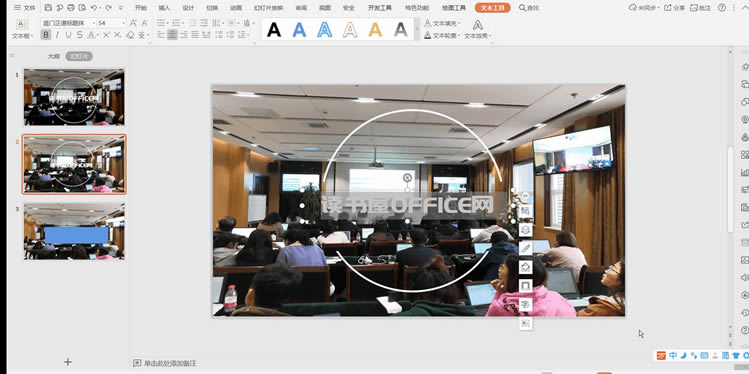Open the 文件 menu
Screen dimensions: 749x374
(x=25, y=8)
